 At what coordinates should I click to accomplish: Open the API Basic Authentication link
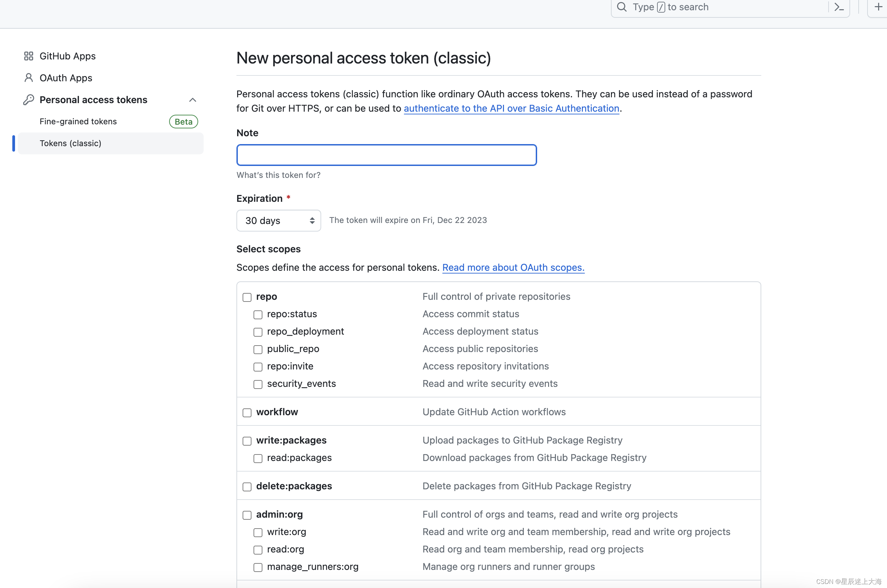[x=511, y=108]
